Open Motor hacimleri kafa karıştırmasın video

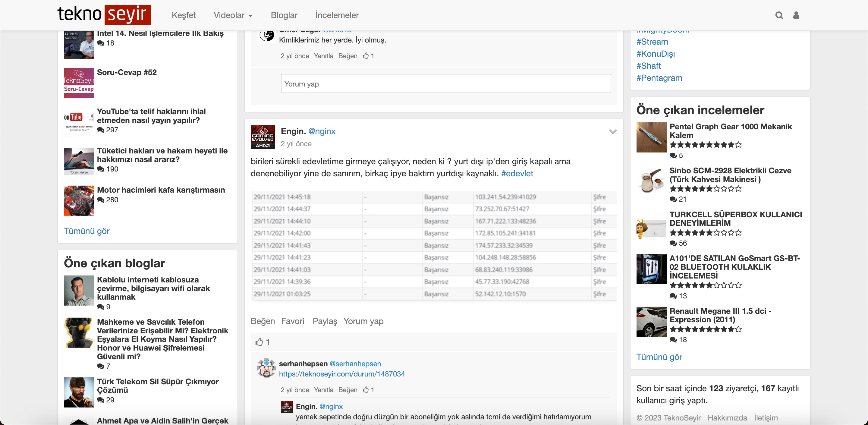coord(161,190)
